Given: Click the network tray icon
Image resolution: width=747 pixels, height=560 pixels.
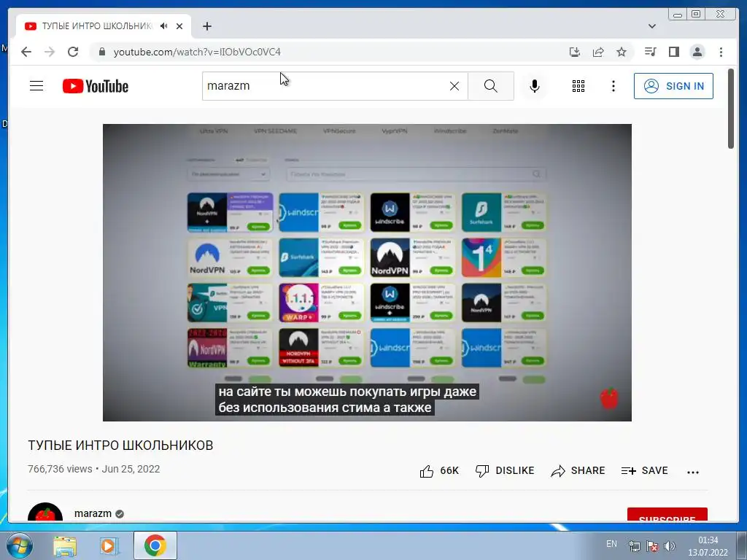Looking at the screenshot, I should click(635, 546).
